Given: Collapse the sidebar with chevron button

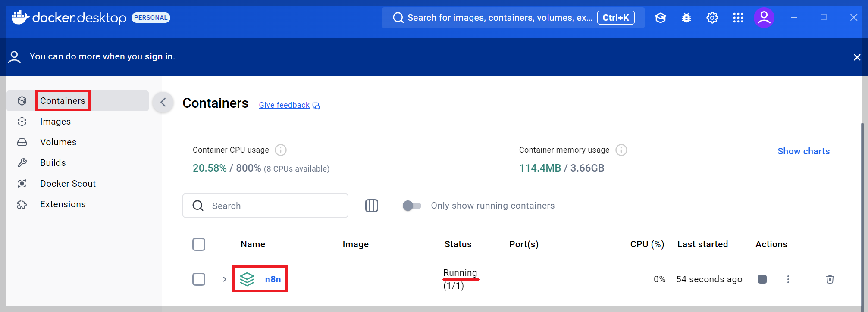Looking at the screenshot, I should tap(163, 102).
